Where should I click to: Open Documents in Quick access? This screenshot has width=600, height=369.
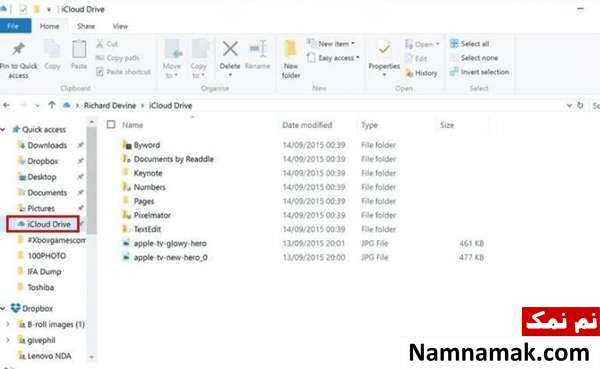pos(47,193)
